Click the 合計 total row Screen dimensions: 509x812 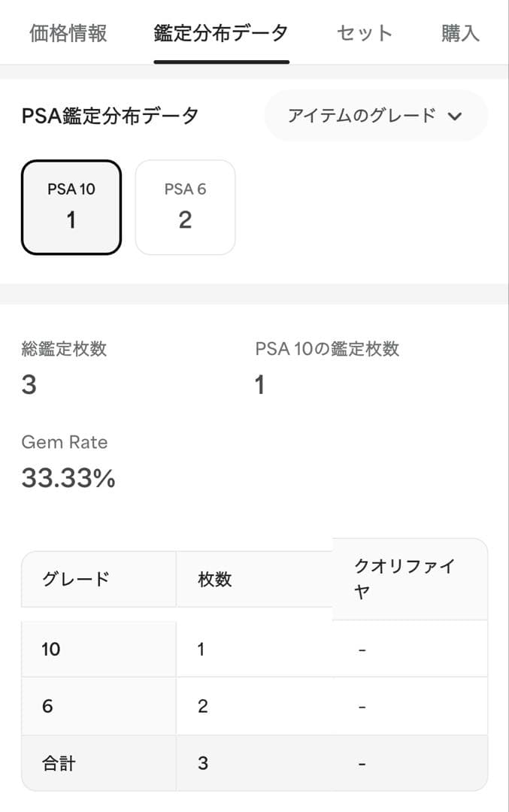pos(59,763)
